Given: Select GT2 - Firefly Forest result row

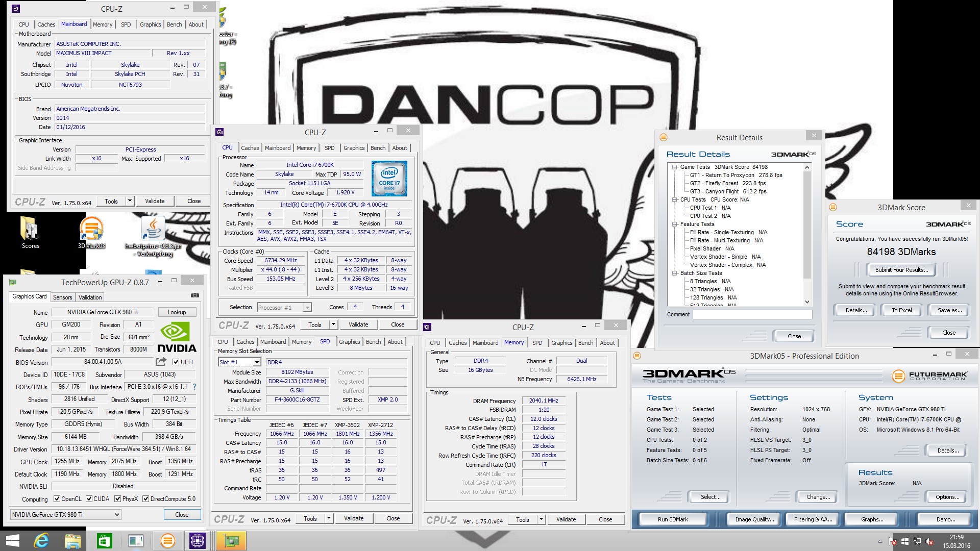Looking at the screenshot, I should coord(728,183).
